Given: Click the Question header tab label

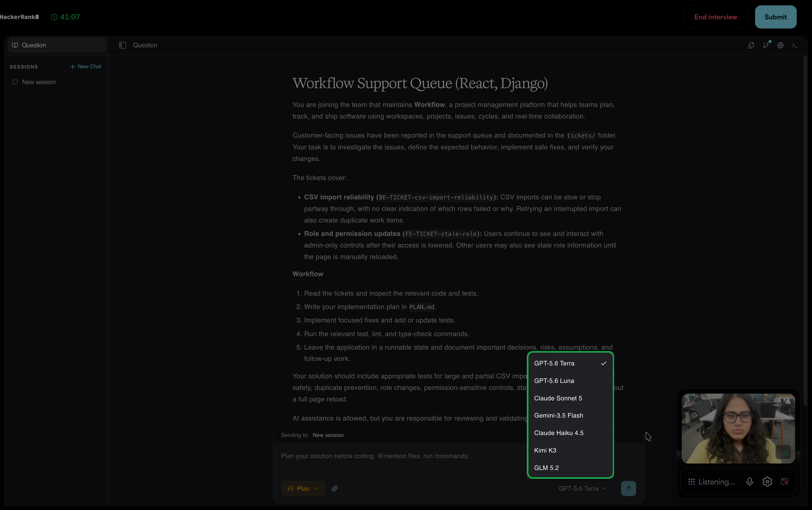Looking at the screenshot, I should (x=145, y=45).
